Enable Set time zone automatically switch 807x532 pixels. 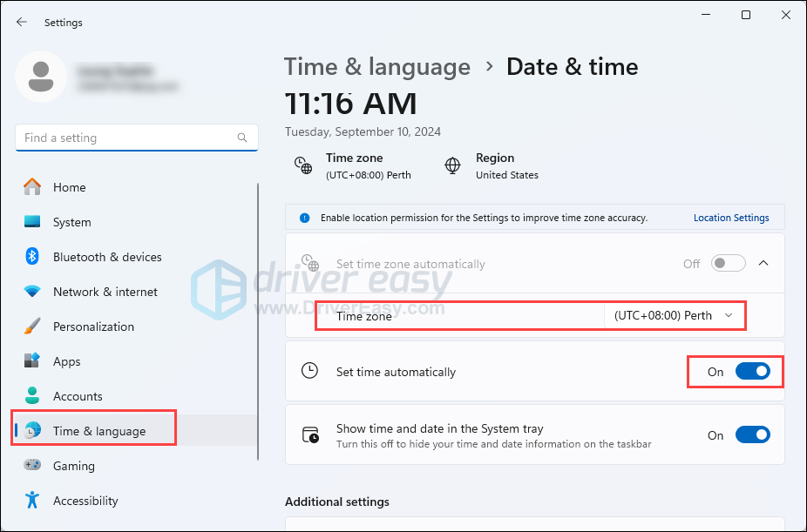coord(729,263)
